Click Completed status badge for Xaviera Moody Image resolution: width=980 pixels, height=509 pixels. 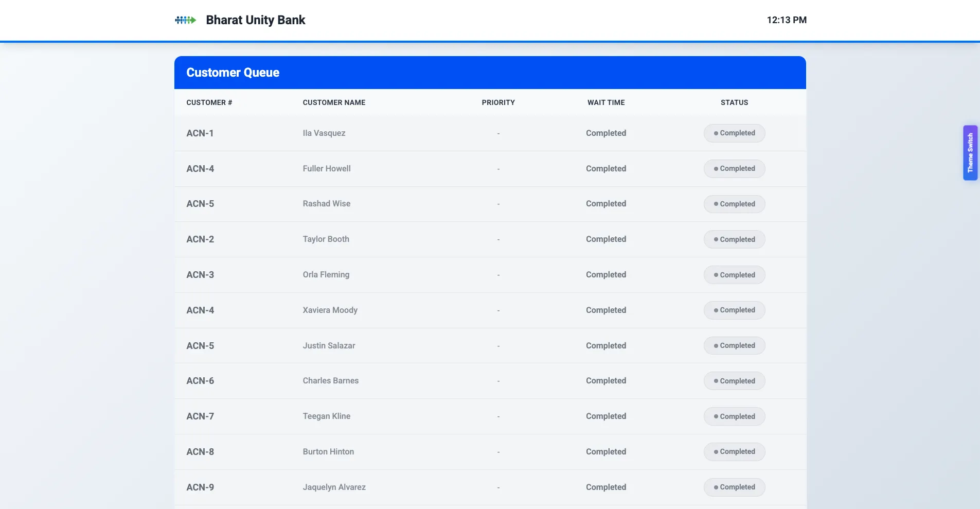pos(734,310)
